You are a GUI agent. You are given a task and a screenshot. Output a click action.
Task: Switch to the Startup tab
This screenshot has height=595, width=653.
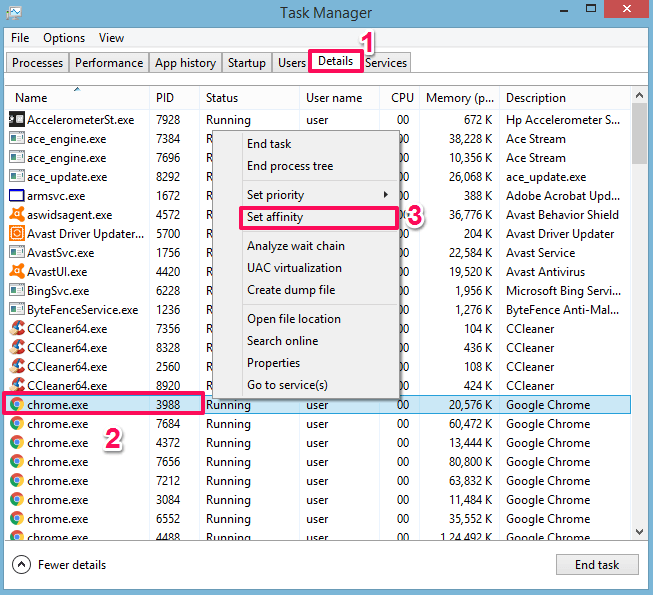[247, 62]
